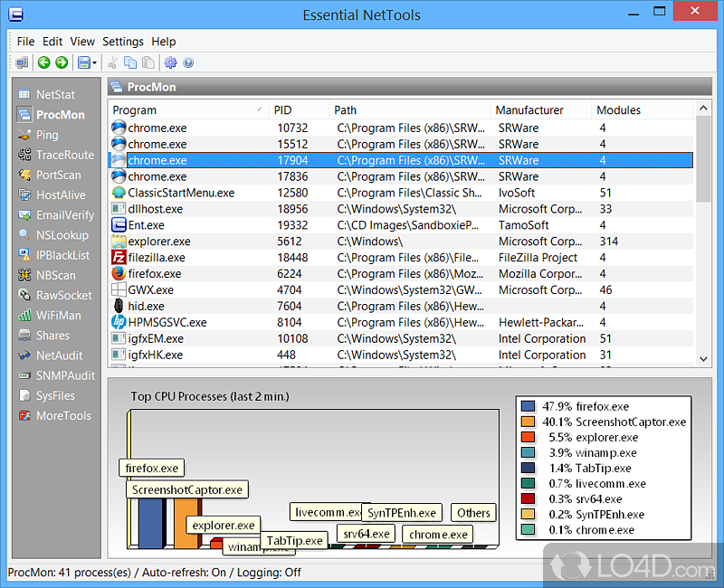Select the MoreTools sidebar item
This screenshot has height=588, width=724.
63,415
